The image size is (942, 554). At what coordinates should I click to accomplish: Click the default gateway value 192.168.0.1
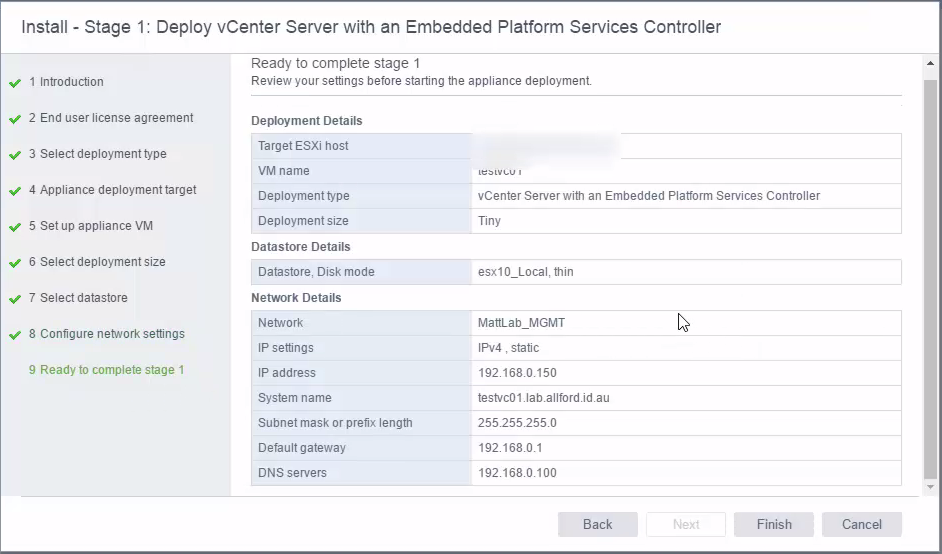(x=510, y=448)
